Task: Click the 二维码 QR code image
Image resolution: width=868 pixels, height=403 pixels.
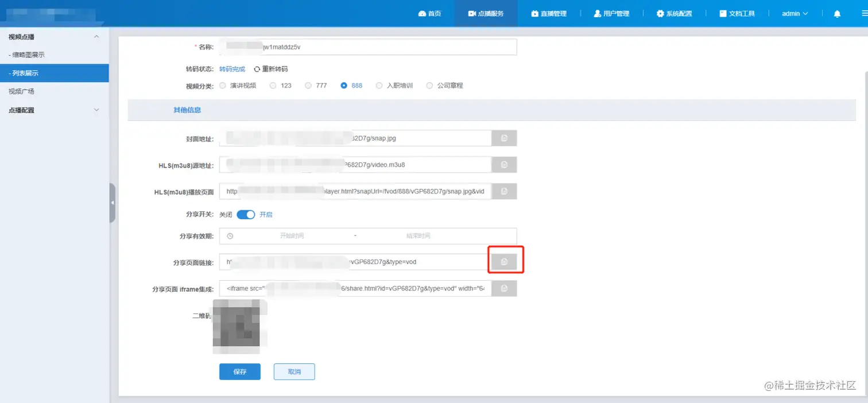Action: pos(240,326)
